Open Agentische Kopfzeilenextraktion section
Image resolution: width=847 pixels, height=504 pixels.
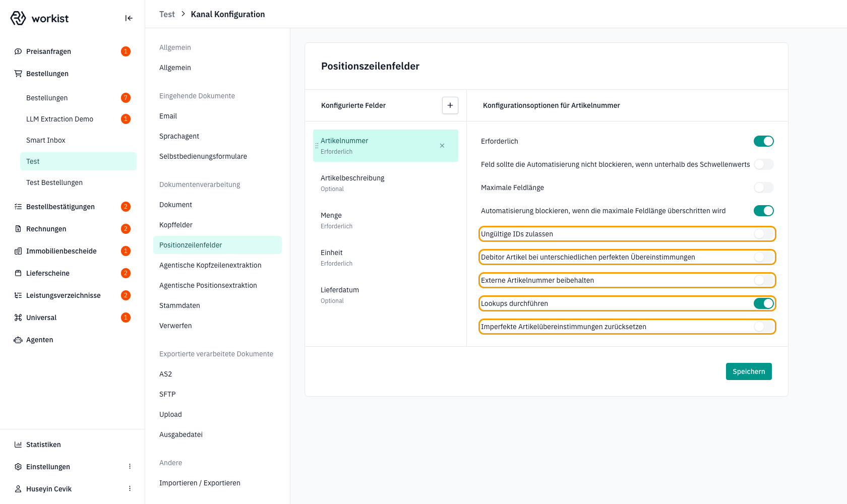coord(210,265)
